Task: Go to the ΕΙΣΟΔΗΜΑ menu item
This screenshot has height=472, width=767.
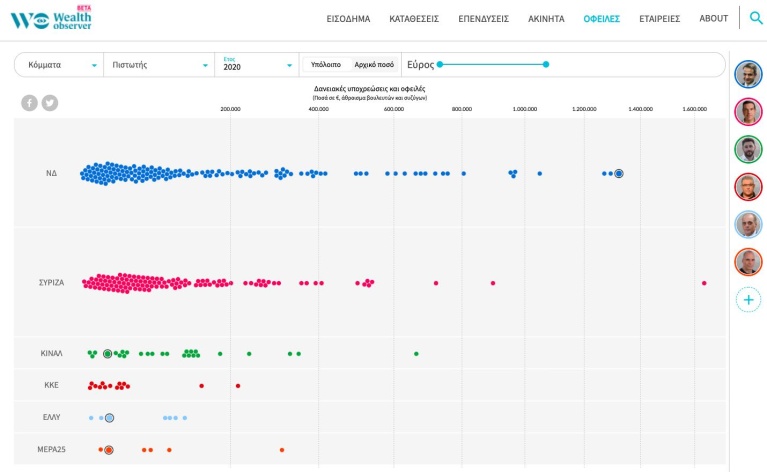Action: (348, 19)
